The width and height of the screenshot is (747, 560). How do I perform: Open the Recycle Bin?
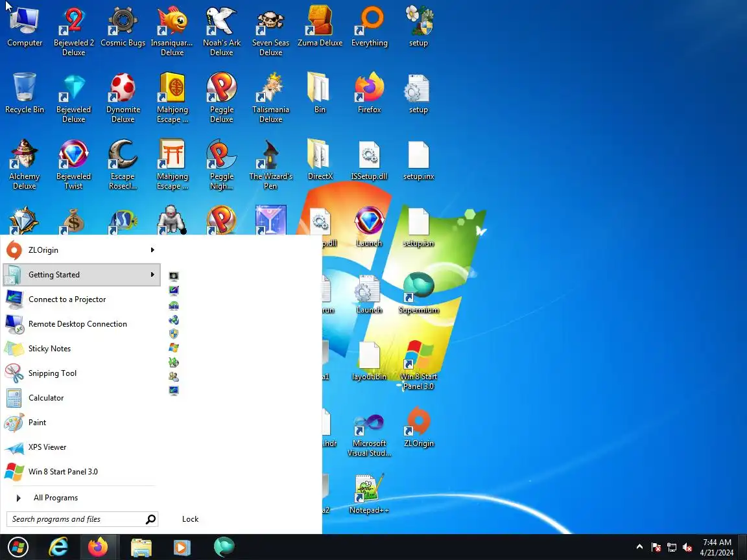click(24, 93)
